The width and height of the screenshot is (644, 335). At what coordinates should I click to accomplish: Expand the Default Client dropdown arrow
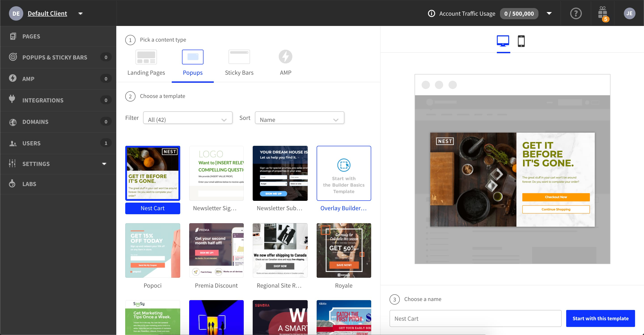(x=80, y=13)
